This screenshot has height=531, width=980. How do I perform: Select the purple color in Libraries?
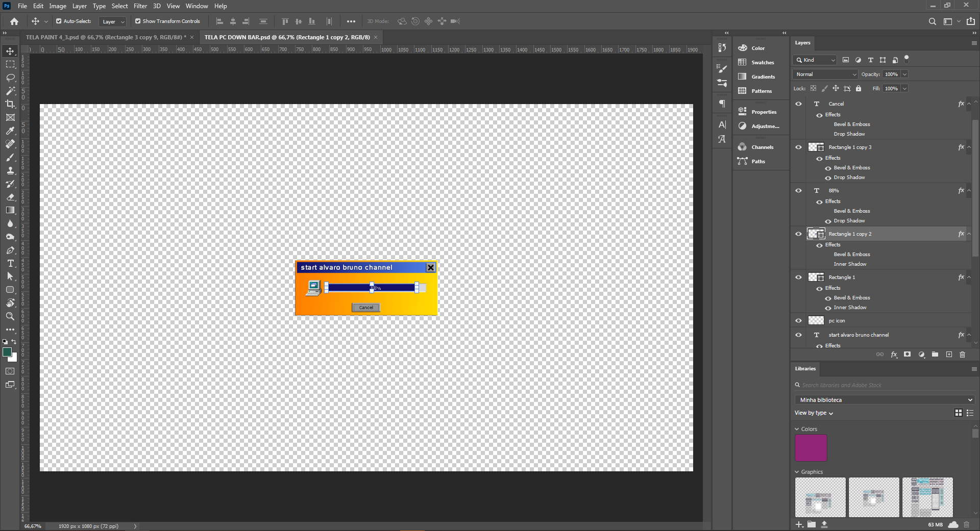[x=811, y=448]
